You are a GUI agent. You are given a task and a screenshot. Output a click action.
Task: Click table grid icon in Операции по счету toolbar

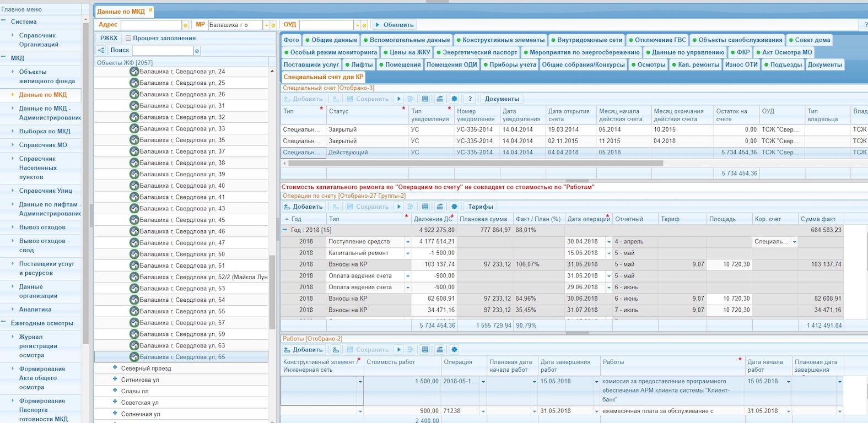pos(425,207)
